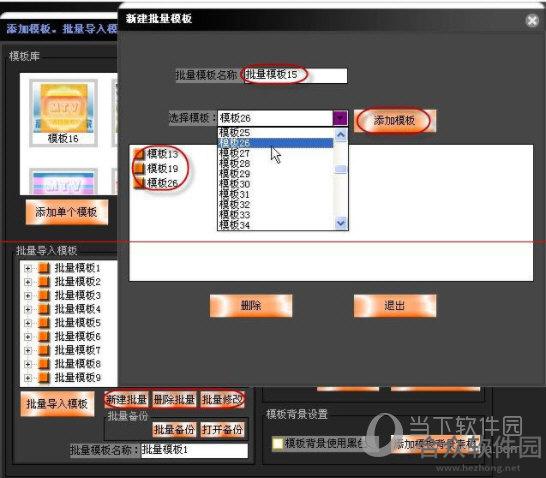Expand 批量模板9 tree node

pyautogui.click(x=28, y=378)
